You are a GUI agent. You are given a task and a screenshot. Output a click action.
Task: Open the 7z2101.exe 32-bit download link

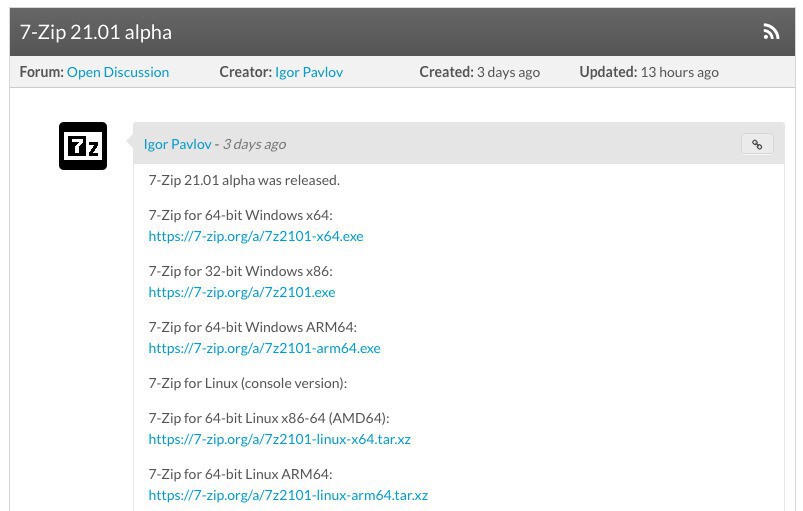point(242,292)
